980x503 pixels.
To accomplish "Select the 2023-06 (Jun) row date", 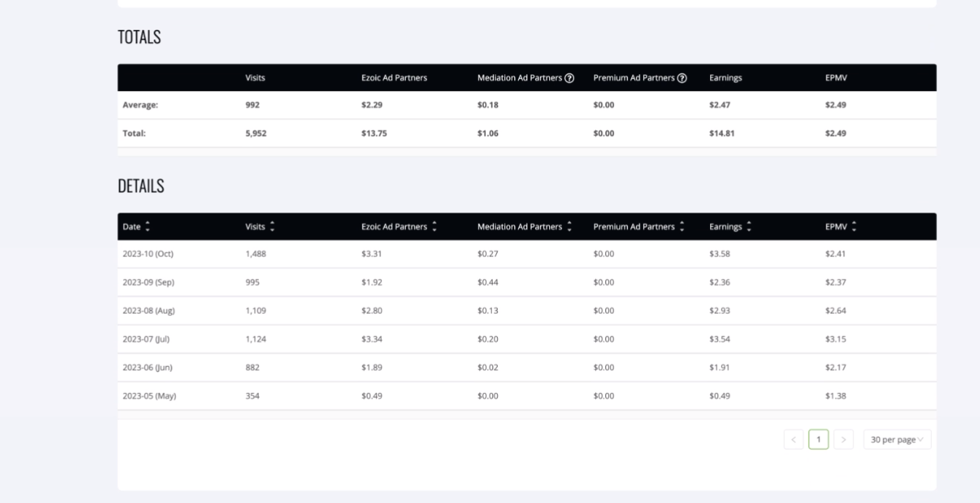I will point(148,368).
